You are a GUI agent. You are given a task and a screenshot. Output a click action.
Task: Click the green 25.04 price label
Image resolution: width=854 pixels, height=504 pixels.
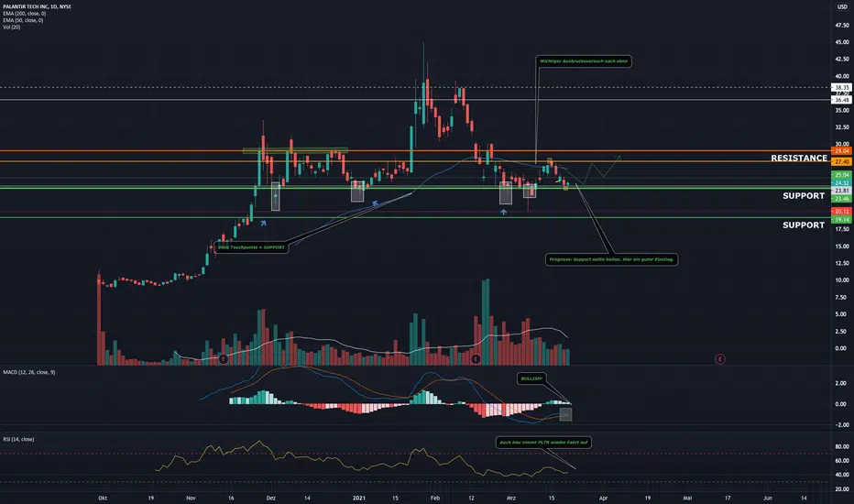click(x=841, y=175)
